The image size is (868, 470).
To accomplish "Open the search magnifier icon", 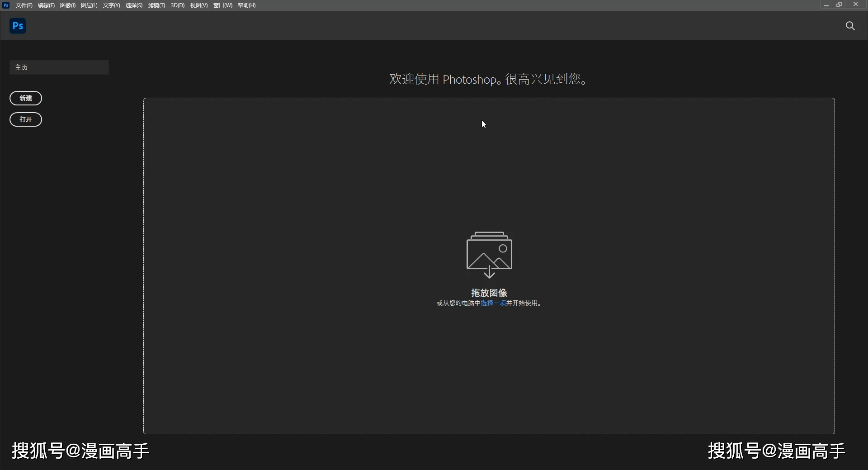I will click(850, 26).
